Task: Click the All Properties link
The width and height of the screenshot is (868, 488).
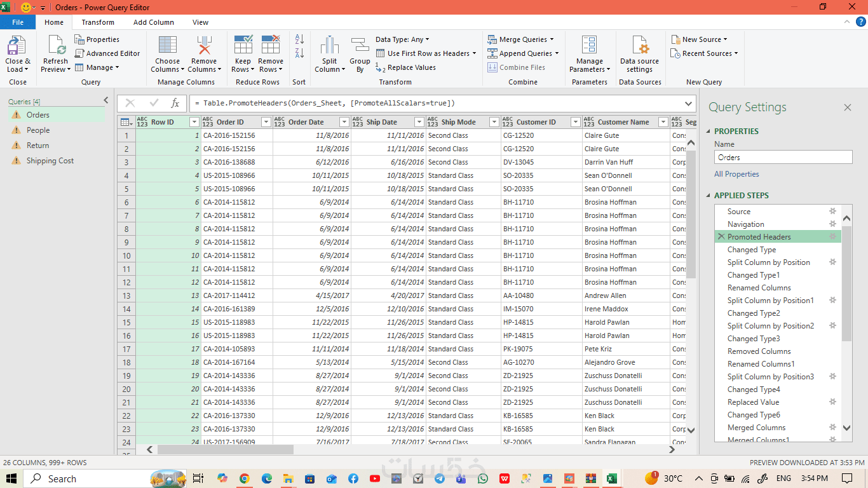Action: coord(736,174)
